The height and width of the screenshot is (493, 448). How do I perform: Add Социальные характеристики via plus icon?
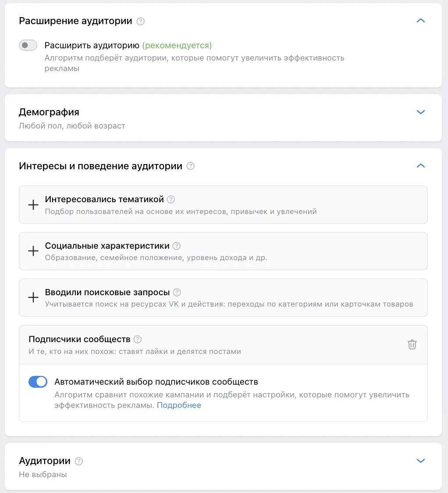(x=33, y=251)
